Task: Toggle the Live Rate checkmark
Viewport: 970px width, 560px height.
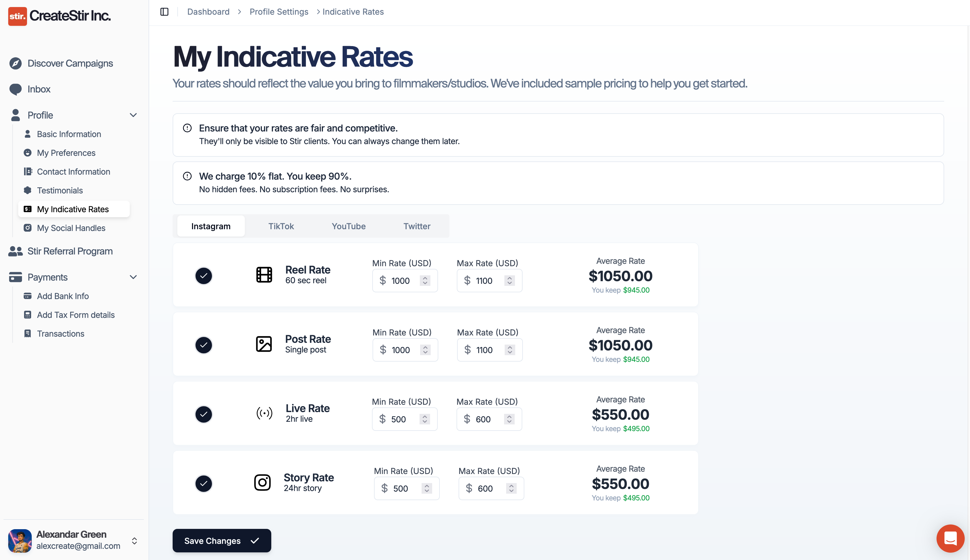Action: (203, 414)
